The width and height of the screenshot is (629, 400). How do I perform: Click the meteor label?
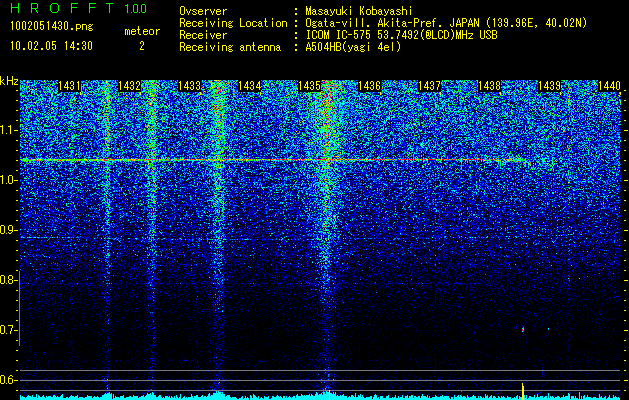tap(142, 31)
